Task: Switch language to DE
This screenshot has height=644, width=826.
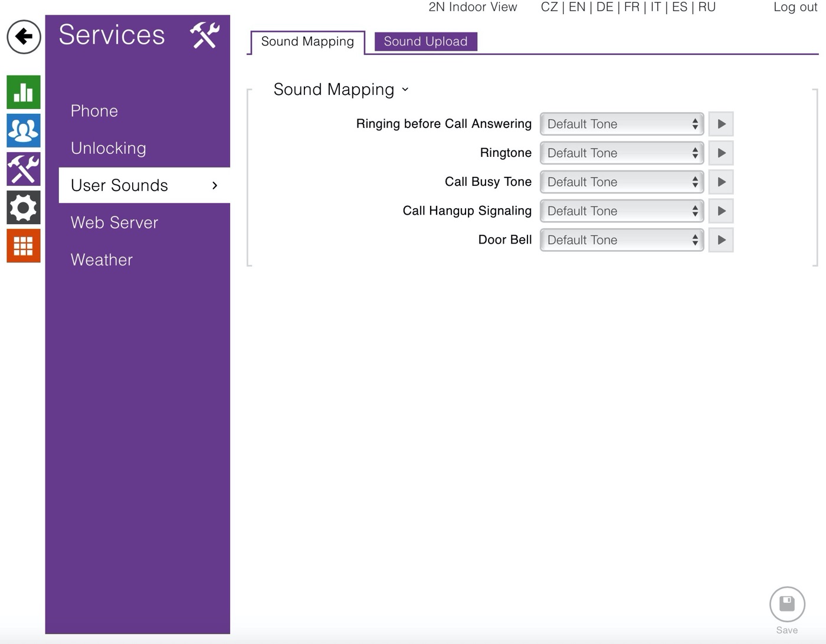Action: (605, 7)
